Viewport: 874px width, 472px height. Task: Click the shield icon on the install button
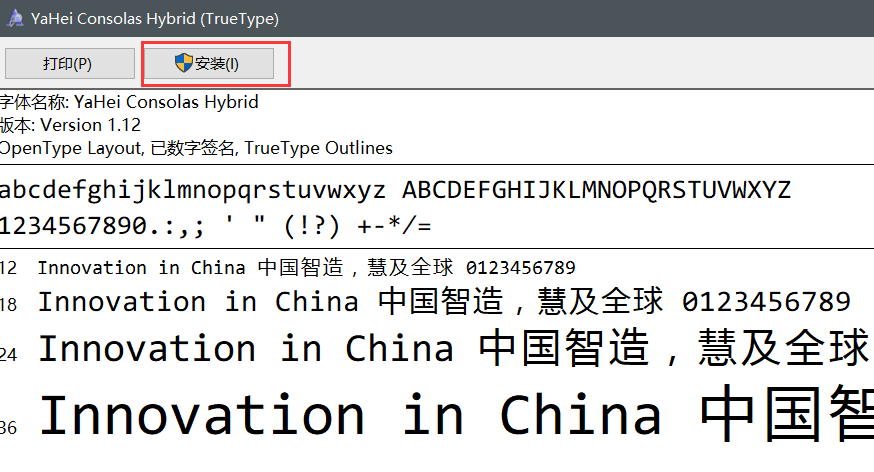click(183, 63)
